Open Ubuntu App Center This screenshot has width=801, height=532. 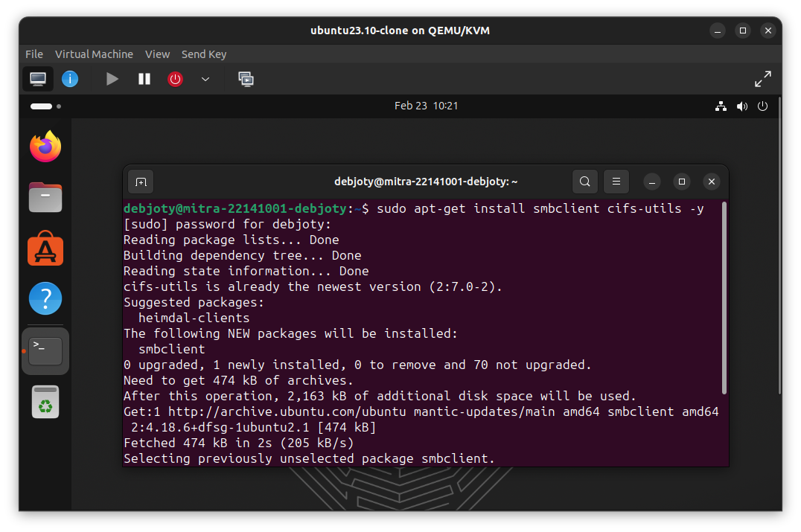[45, 248]
